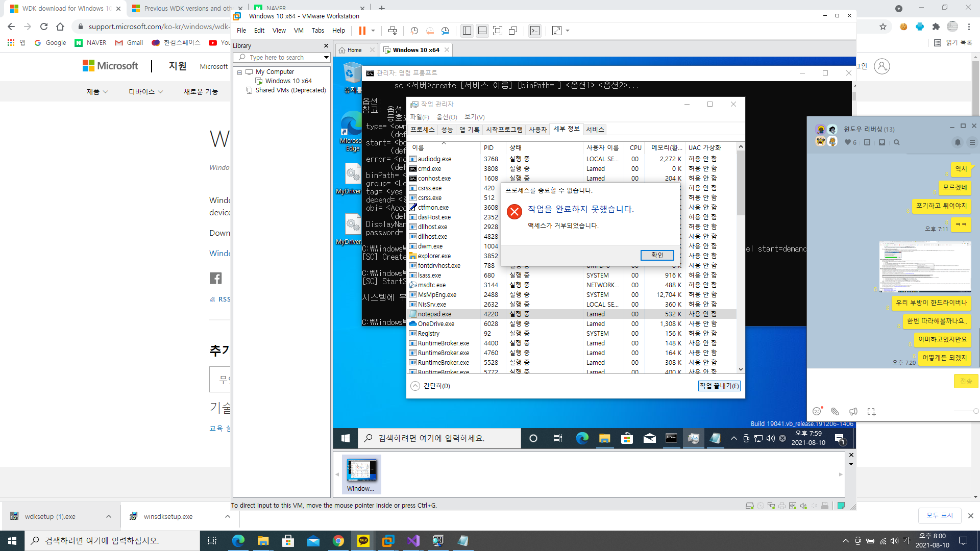Click the command prompt icon on guest taskbar
The width and height of the screenshot is (980, 551).
[671, 438]
